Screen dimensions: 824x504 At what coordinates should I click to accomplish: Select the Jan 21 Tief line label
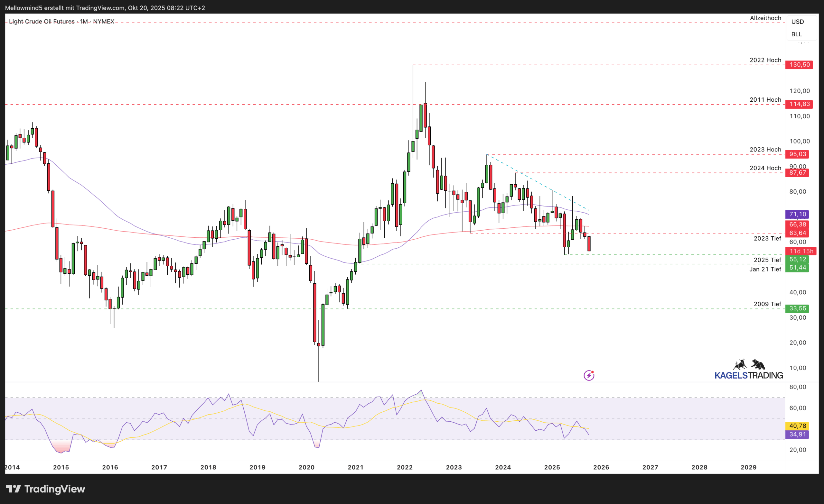coord(765,270)
